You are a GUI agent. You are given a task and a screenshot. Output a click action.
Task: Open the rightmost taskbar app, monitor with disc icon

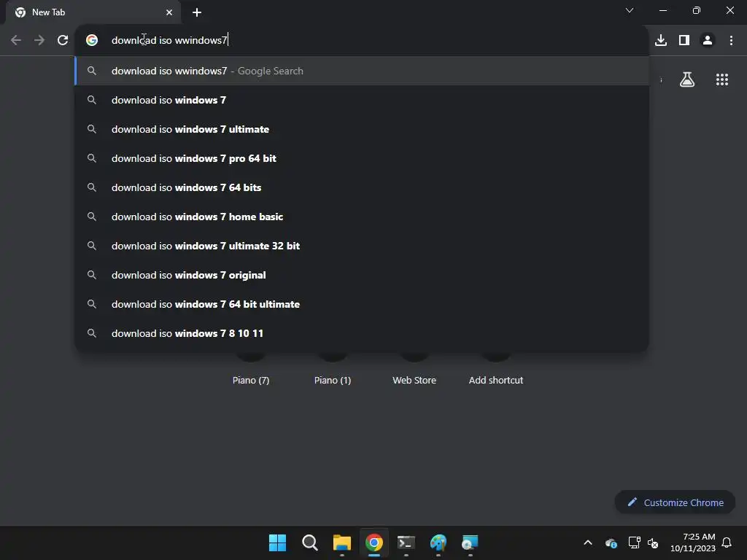coord(471,542)
